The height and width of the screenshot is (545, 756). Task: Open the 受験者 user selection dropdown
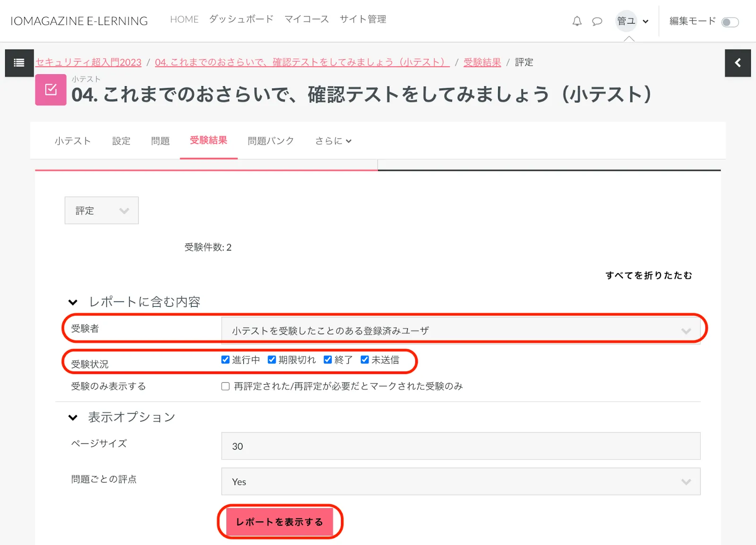pos(461,330)
